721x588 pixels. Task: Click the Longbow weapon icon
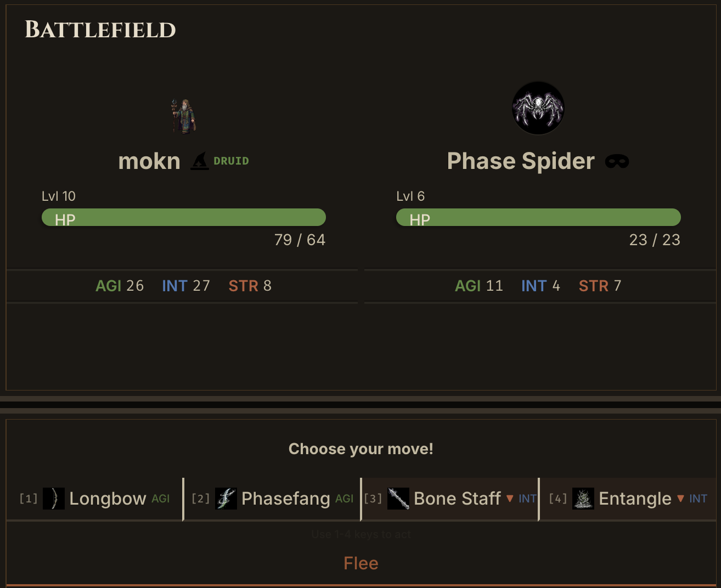click(54, 499)
